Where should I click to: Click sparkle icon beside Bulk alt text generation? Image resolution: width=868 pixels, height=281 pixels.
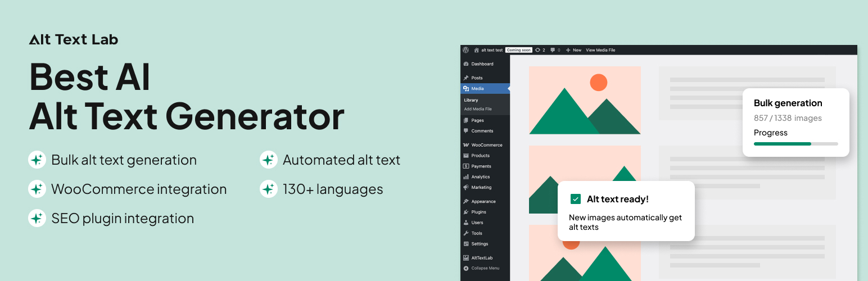point(37,160)
